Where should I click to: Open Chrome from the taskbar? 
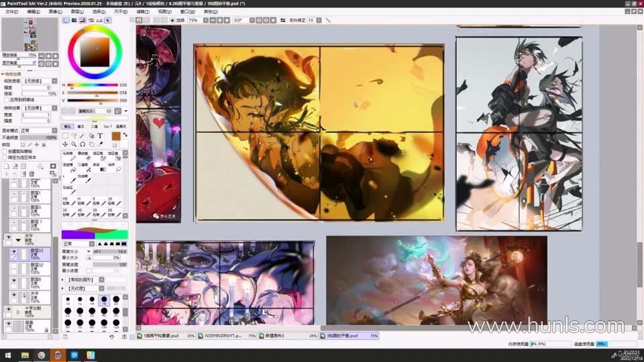tap(42, 355)
